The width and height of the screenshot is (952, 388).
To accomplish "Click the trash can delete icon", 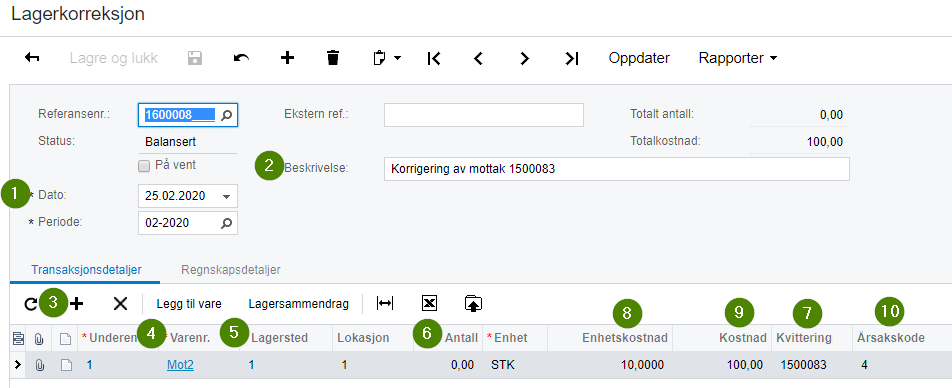I will click(x=333, y=58).
